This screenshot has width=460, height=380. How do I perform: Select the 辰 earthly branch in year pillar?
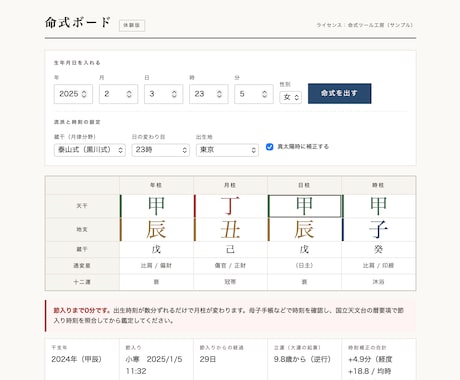[x=156, y=230]
